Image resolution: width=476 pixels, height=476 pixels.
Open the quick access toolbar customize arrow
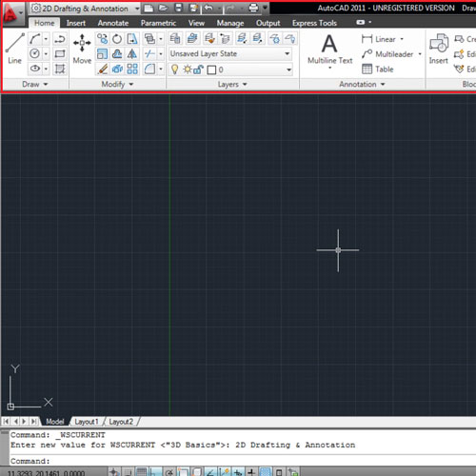(266, 8)
